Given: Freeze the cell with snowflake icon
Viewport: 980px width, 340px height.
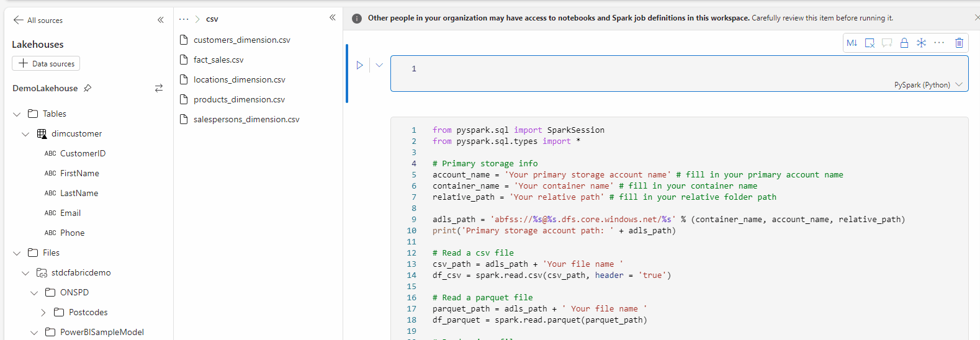Looking at the screenshot, I should 922,43.
